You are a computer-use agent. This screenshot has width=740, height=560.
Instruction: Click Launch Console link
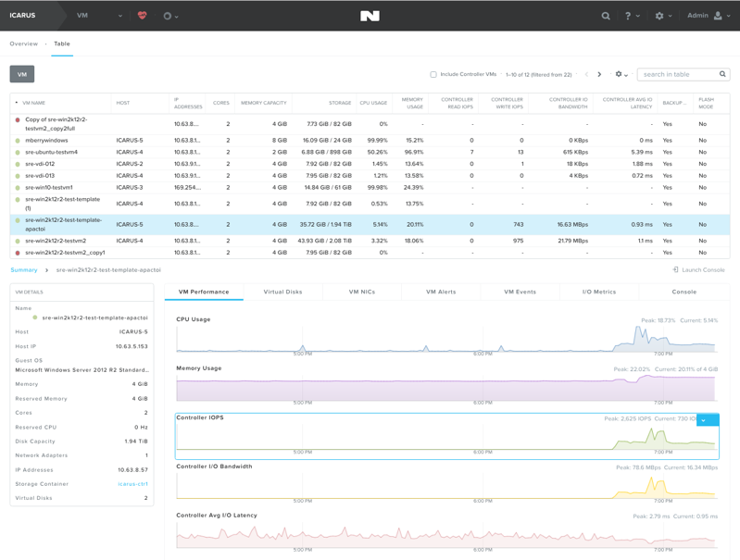click(x=703, y=270)
